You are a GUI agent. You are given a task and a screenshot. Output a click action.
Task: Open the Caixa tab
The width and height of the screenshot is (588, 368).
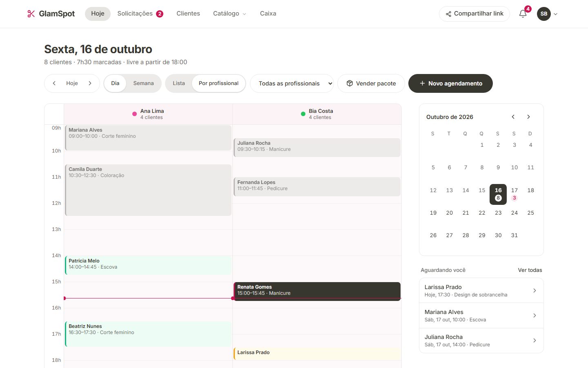(x=268, y=14)
